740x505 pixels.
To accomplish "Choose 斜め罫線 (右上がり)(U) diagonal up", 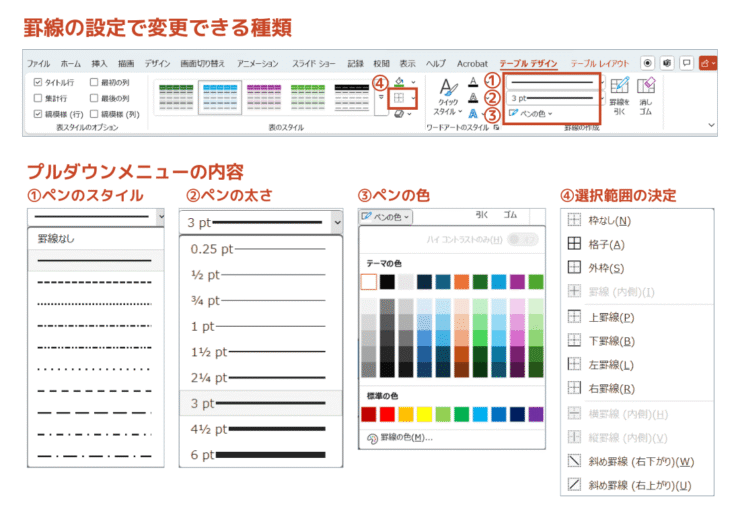I will [637, 485].
